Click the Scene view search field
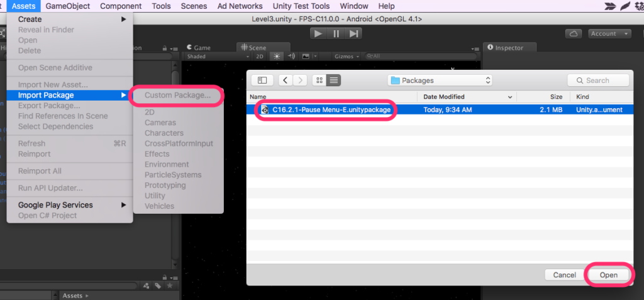This screenshot has height=300, width=644. pos(421,57)
